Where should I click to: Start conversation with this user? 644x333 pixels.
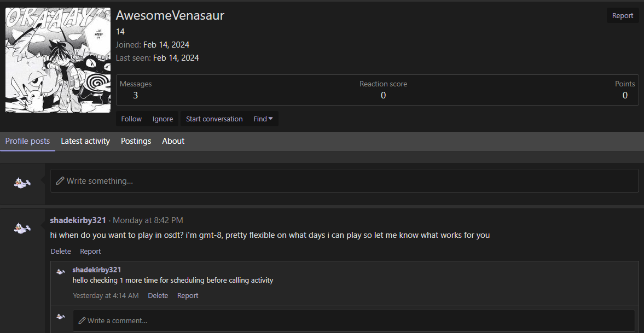point(214,119)
